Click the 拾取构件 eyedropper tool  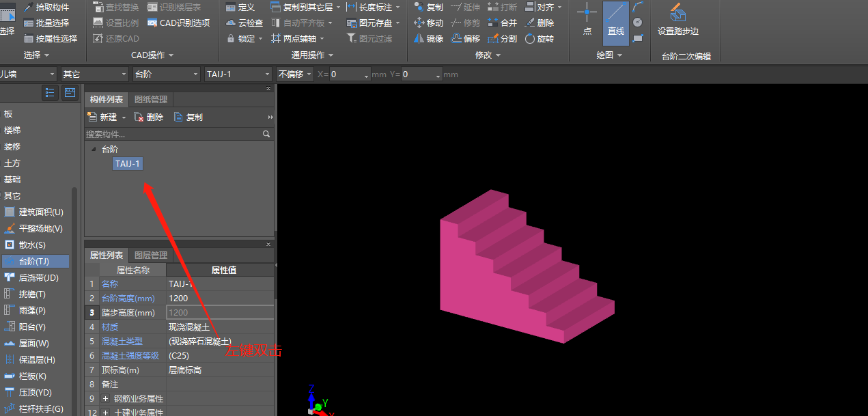point(46,7)
